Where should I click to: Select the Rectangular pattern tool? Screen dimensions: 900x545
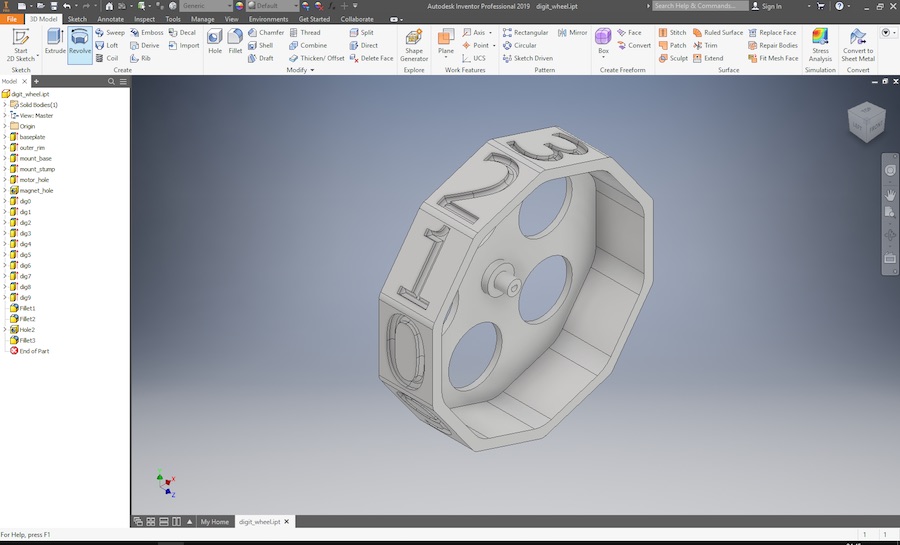(525, 33)
